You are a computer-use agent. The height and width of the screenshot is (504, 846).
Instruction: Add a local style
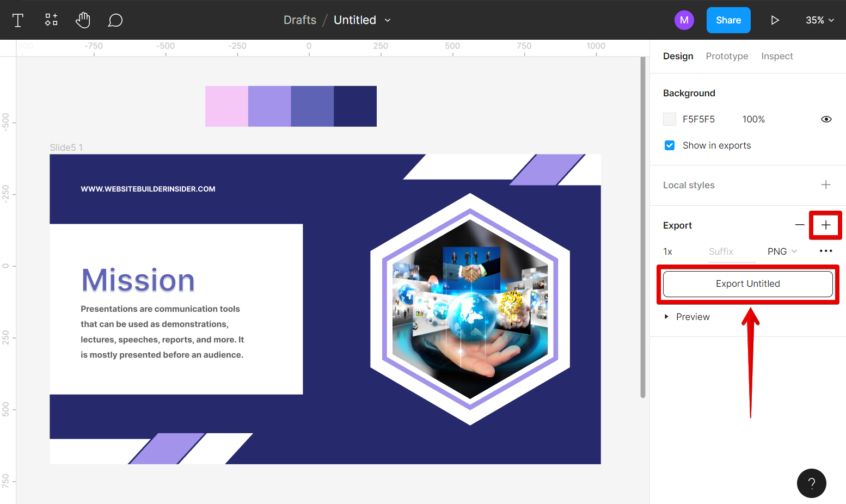(825, 185)
